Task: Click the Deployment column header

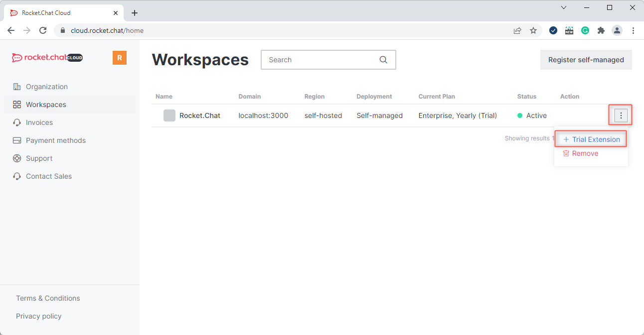Action: [374, 97]
